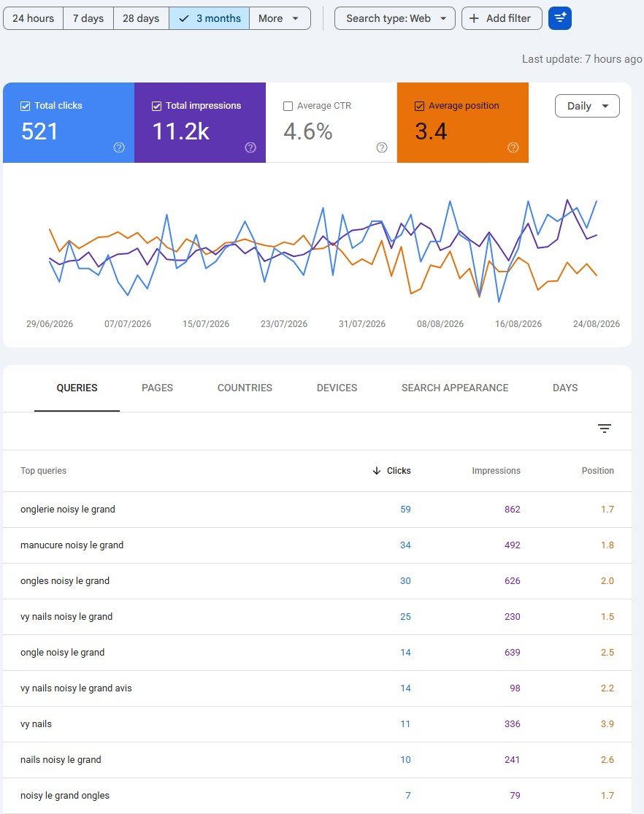Image resolution: width=644 pixels, height=814 pixels.
Task: Select the 3 months date range
Action: point(210,18)
